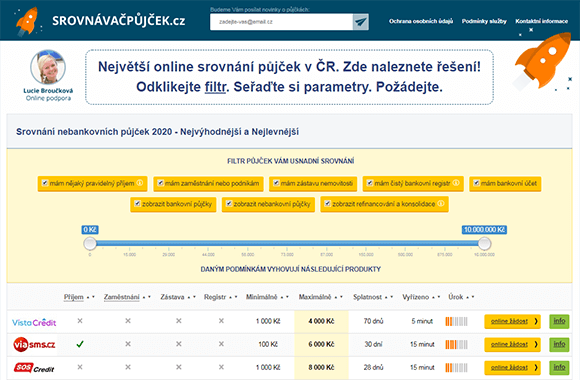The image size is (580, 380).
Task: Click the interest rating bars in viasms.cz row
Action: 456,344
